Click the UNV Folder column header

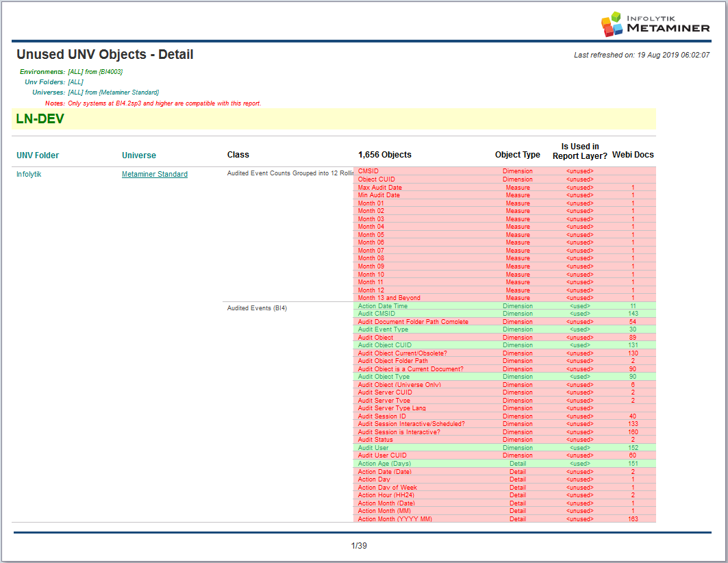click(38, 155)
